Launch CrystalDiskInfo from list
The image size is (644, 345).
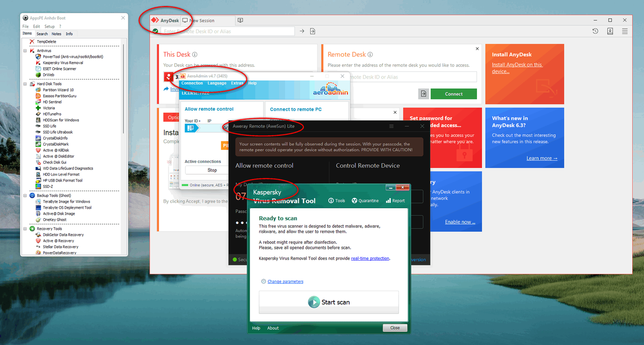pos(55,138)
